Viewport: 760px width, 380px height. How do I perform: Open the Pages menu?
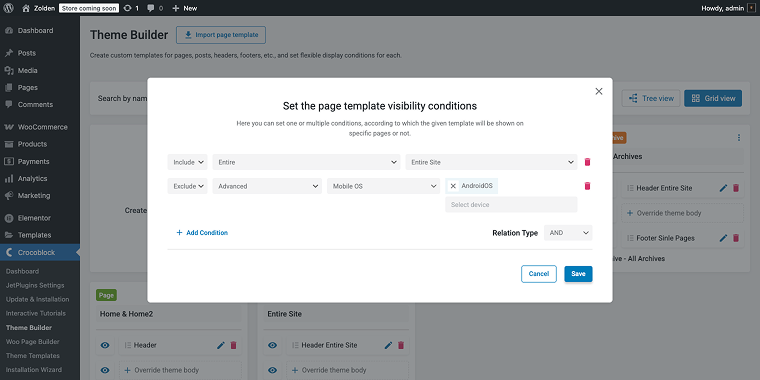28,88
